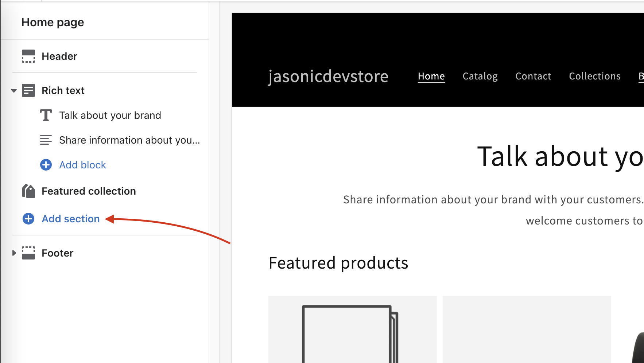Click the Header section icon
The height and width of the screenshot is (363, 644).
28,56
